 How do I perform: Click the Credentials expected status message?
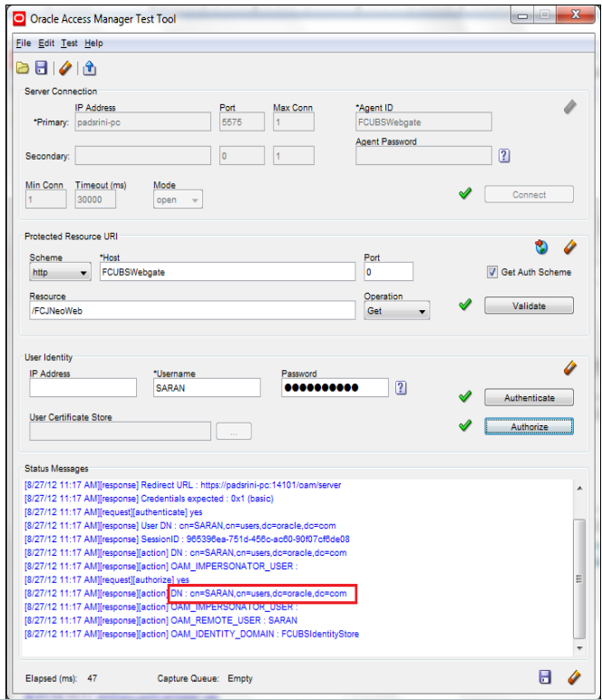[x=149, y=498]
